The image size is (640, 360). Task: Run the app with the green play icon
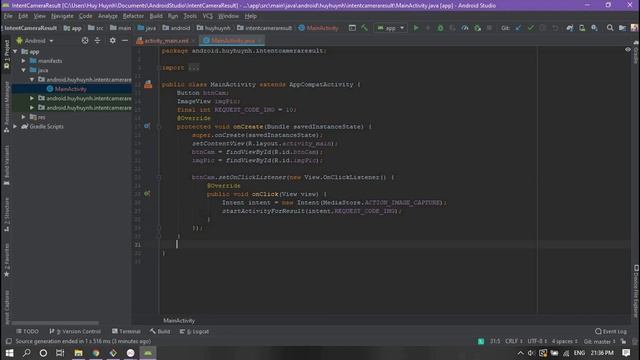416,28
